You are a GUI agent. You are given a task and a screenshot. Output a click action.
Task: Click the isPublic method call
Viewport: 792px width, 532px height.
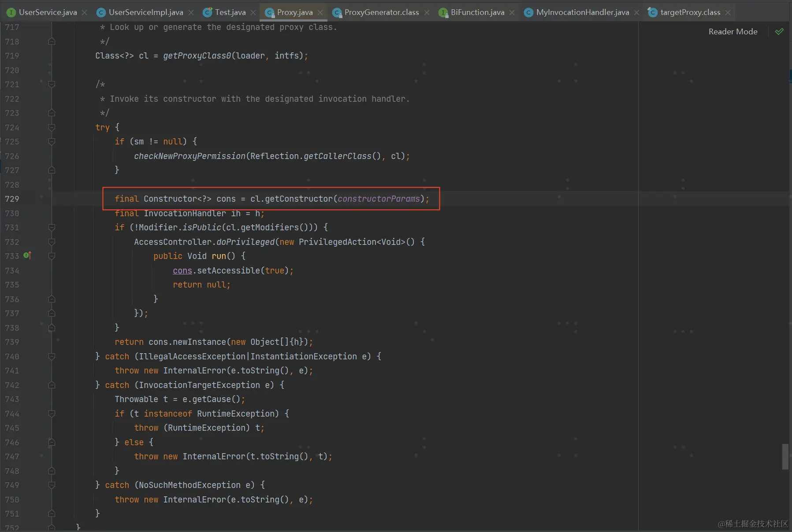coord(202,227)
